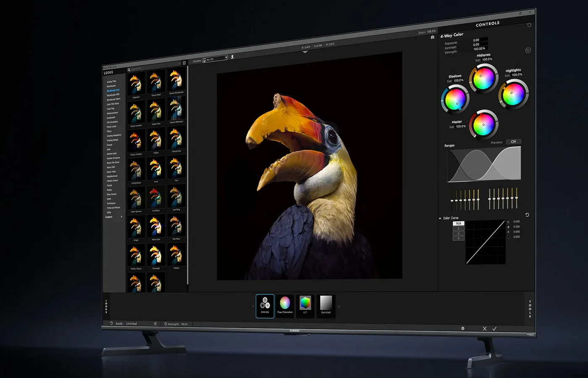
Task: Select the R channel for Color Curve
Action: point(458,228)
